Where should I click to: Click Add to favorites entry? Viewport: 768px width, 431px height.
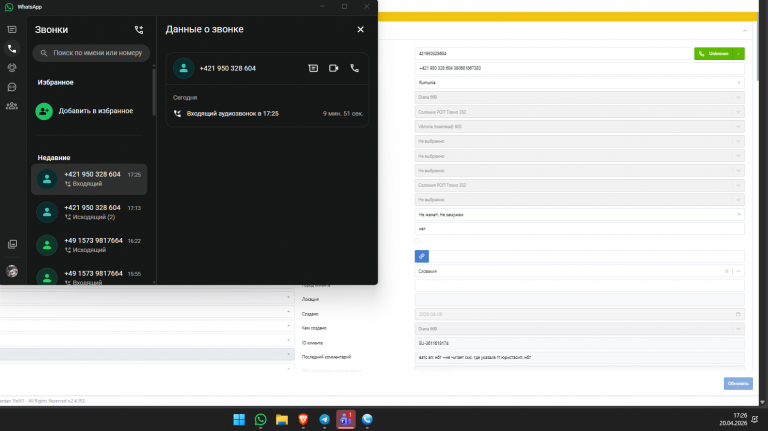pyautogui.click(x=89, y=111)
